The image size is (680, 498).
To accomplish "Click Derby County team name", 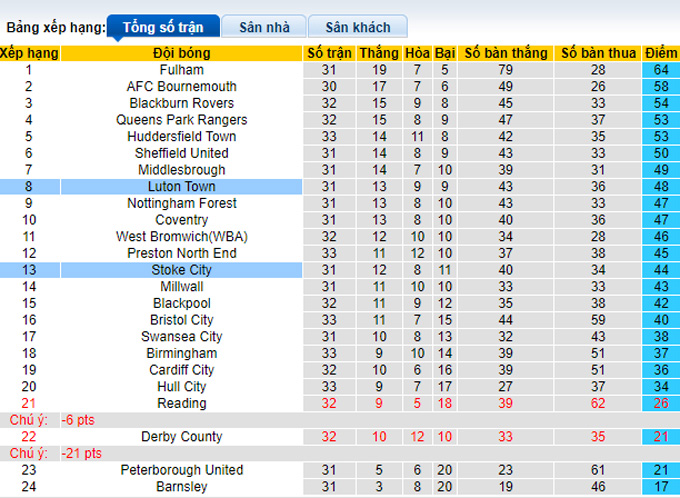I will pos(181,437).
